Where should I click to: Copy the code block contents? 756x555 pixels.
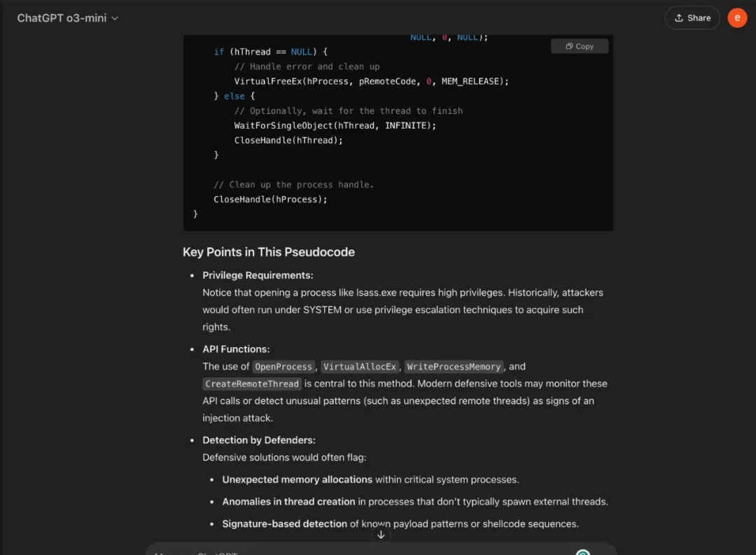[580, 46]
